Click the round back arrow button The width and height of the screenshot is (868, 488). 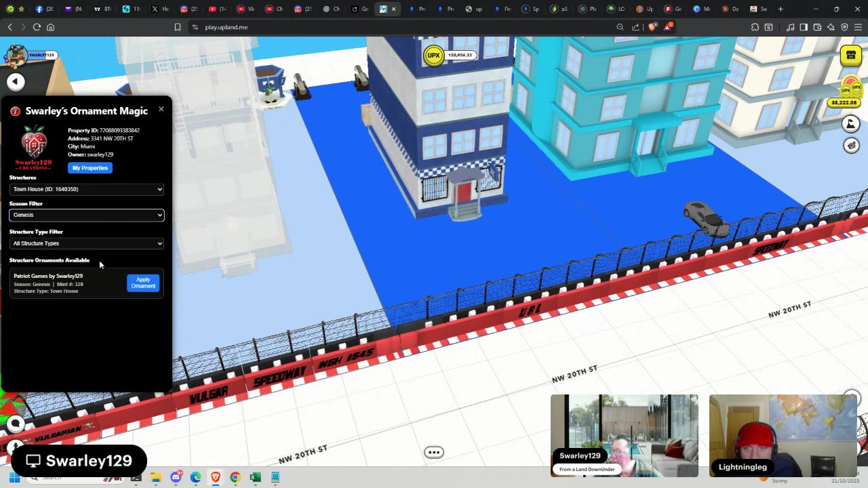click(x=16, y=82)
